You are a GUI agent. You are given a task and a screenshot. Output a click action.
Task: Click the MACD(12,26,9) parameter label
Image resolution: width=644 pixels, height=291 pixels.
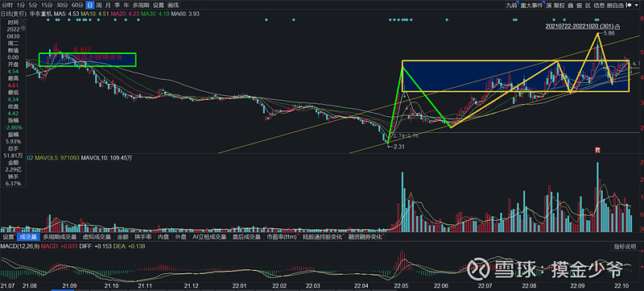pyautogui.click(x=19, y=246)
